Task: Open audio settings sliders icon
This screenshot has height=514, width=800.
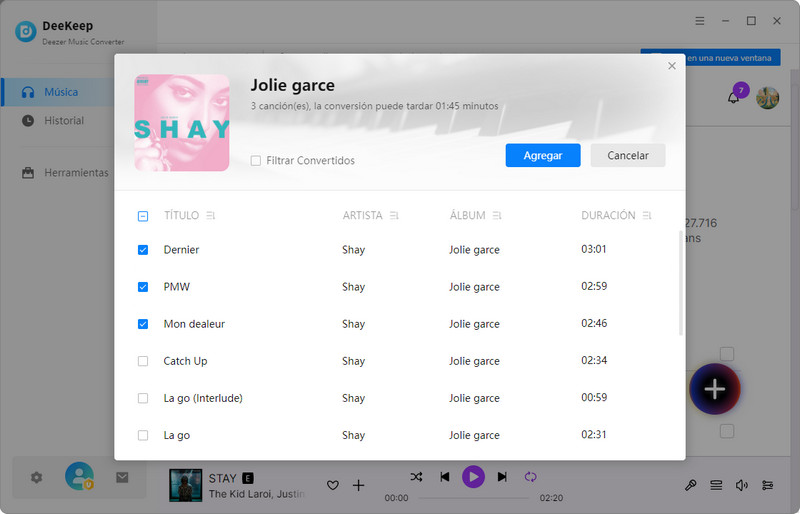Action: click(x=767, y=485)
